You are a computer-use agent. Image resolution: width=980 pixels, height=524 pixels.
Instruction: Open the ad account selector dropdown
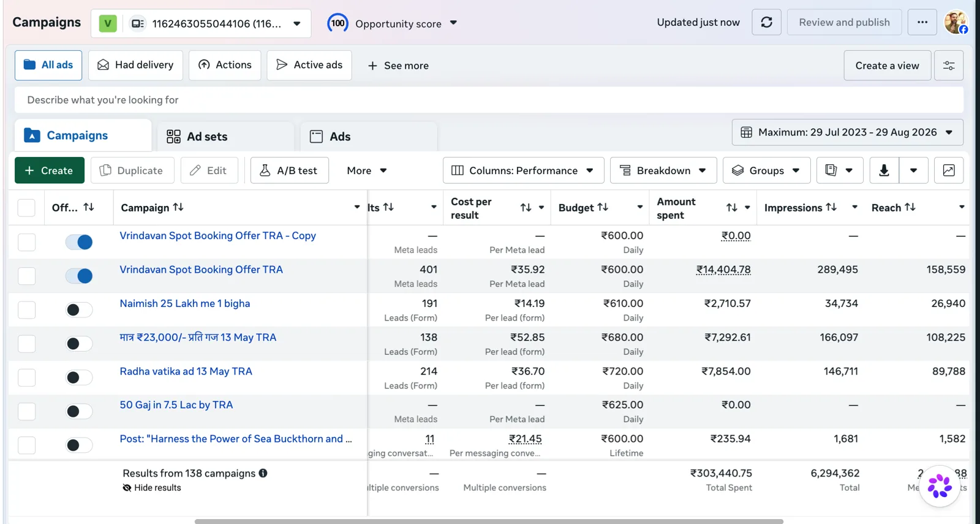click(201, 24)
